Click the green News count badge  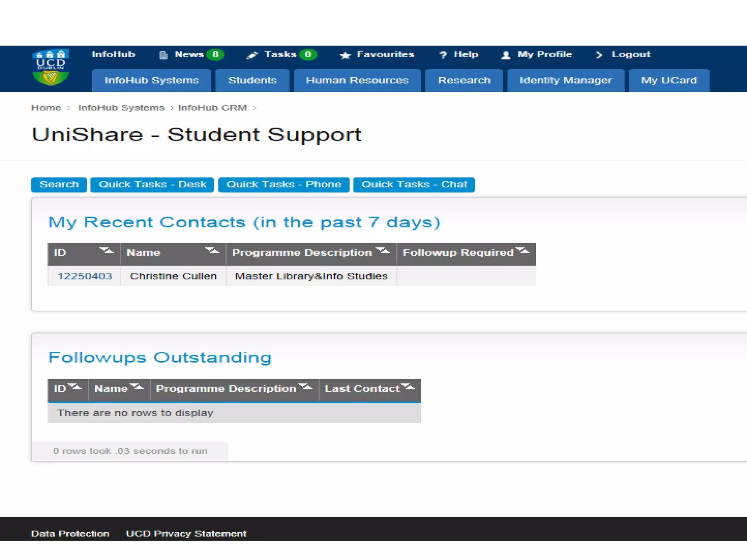(x=215, y=54)
